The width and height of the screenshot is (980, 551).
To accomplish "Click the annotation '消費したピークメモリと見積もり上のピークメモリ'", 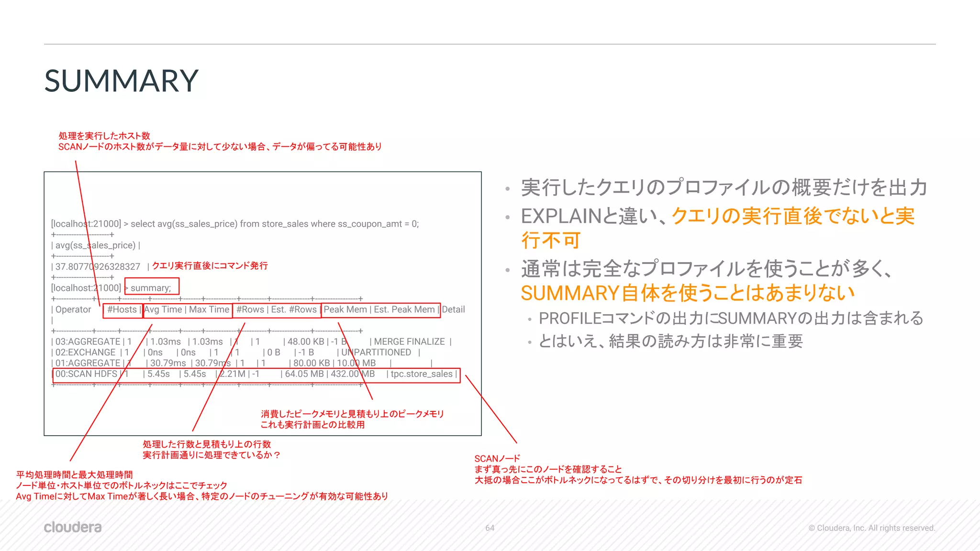I will click(x=353, y=414).
